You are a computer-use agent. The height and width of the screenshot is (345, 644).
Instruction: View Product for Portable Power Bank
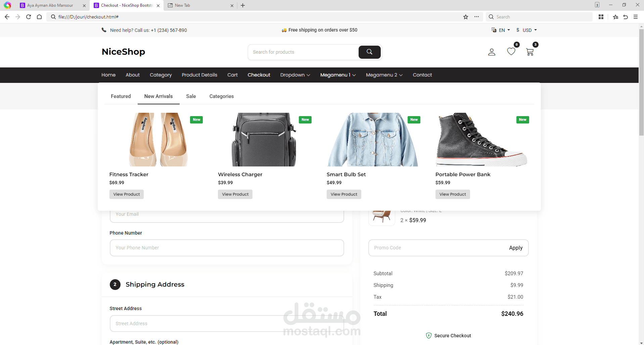453,194
